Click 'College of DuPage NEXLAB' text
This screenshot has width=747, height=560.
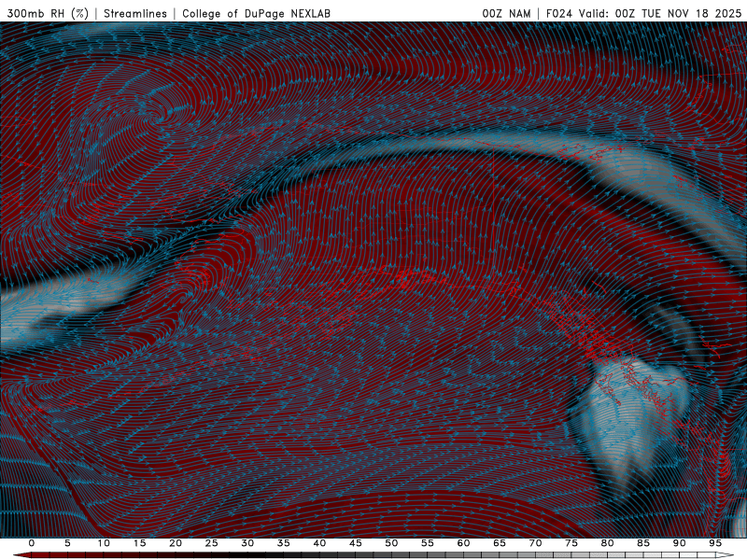pyautogui.click(x=256, y=14)
